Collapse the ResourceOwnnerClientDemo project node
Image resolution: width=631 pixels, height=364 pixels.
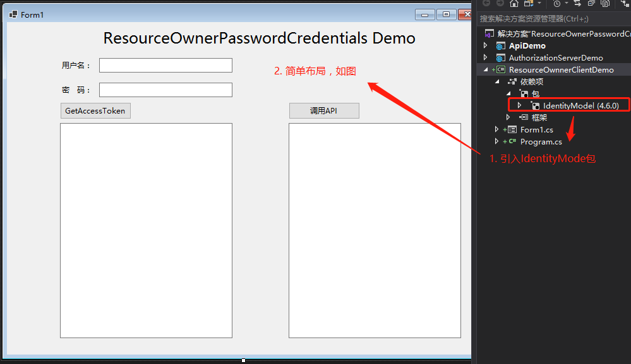tap(486, 69)
